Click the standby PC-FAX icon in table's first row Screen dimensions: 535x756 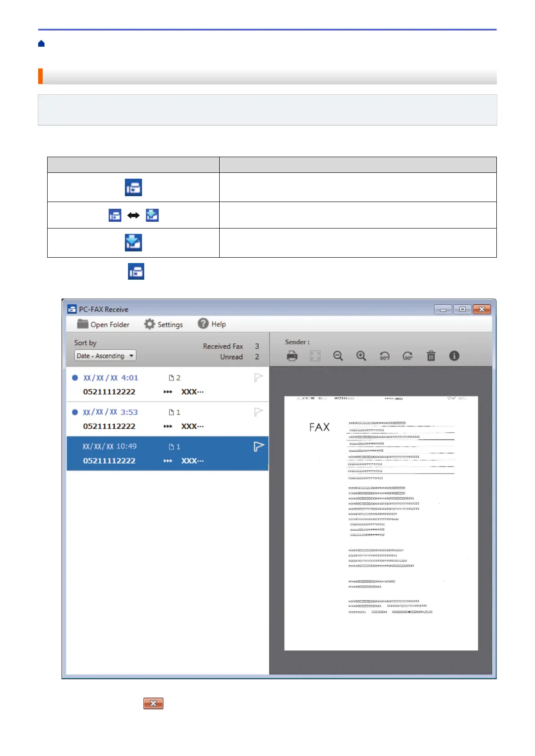133,187
